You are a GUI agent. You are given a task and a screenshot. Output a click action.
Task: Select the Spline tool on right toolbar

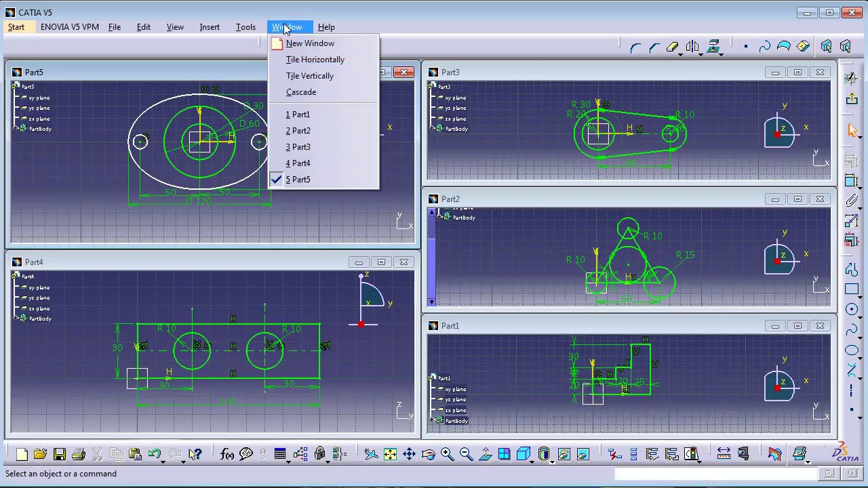[852, 329]
